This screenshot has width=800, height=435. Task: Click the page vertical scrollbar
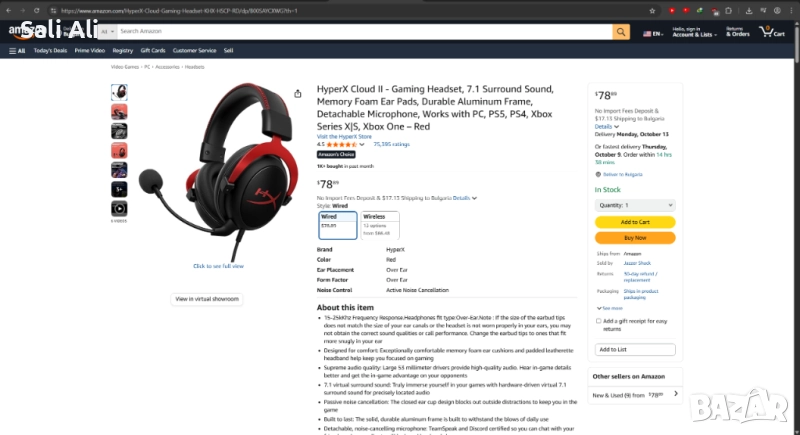click(x=796, y=41)
